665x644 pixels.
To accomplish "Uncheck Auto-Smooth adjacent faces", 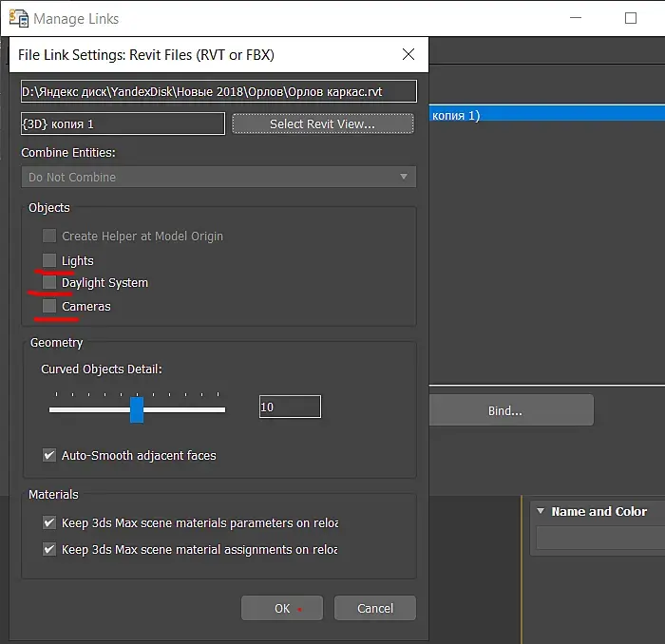I will click(x=49, y=455).
